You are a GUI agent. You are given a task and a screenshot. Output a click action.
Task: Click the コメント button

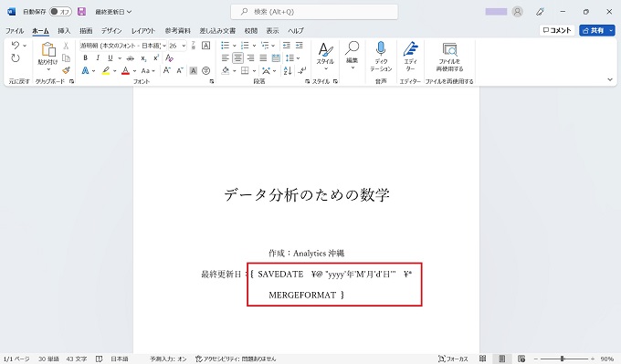(557, 30)
